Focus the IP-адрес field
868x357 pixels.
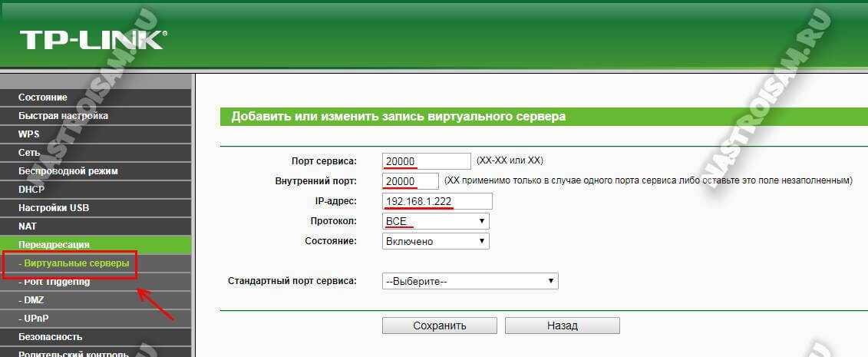pyautogui.click(x=437, y=201)
